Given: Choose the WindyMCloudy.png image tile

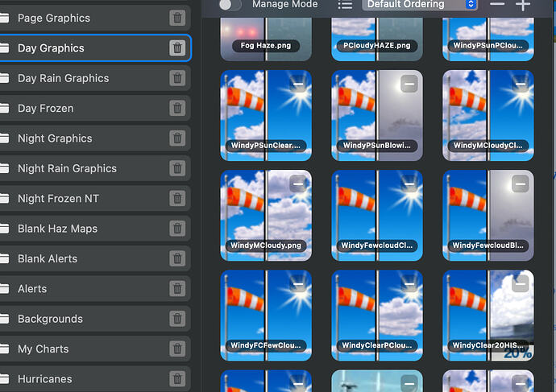Looking at the screenshot, I should tap(266, 215).
